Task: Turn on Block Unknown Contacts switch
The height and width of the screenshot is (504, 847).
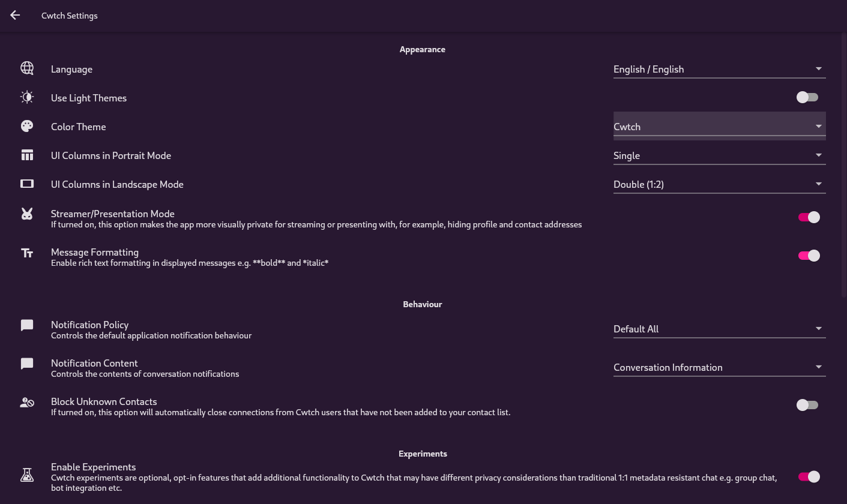Action: 807,405
